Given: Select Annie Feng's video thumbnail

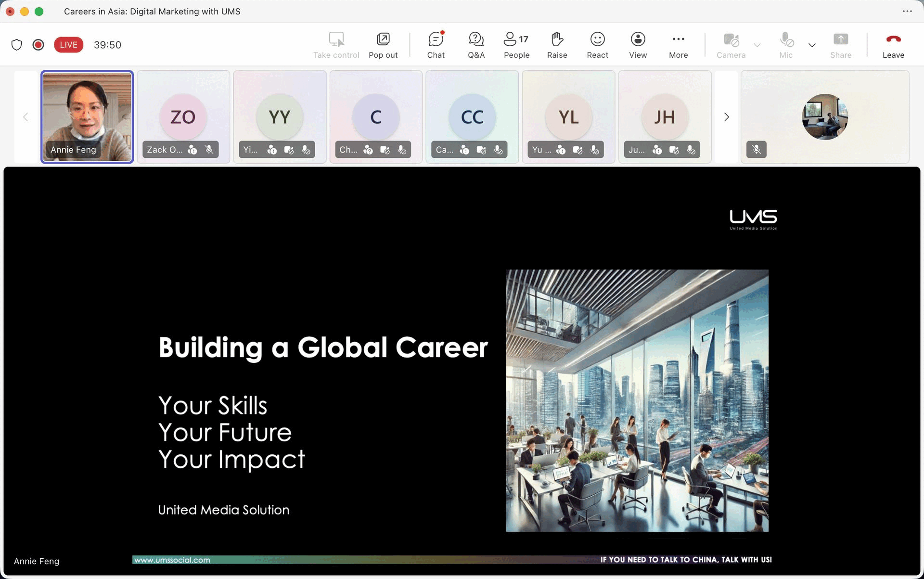Looking at the screenshot, I should pyautogui.click(x=87, y=117).
